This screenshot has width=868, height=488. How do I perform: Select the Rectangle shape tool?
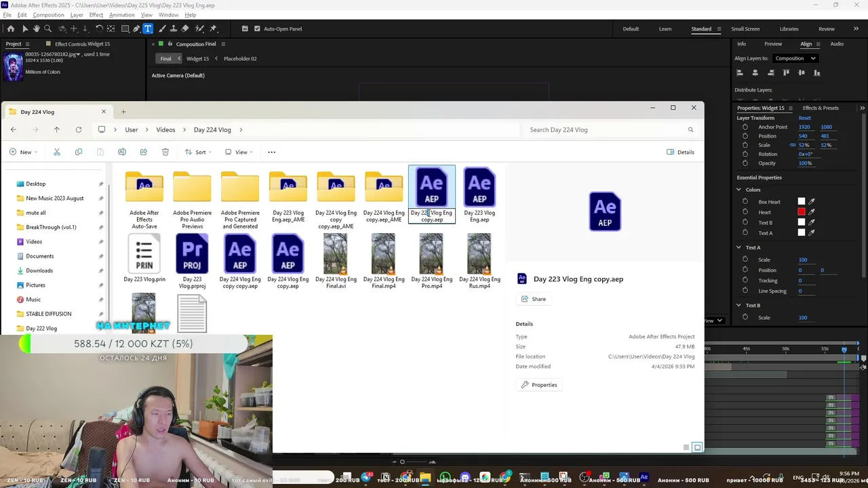pos(125,28)
